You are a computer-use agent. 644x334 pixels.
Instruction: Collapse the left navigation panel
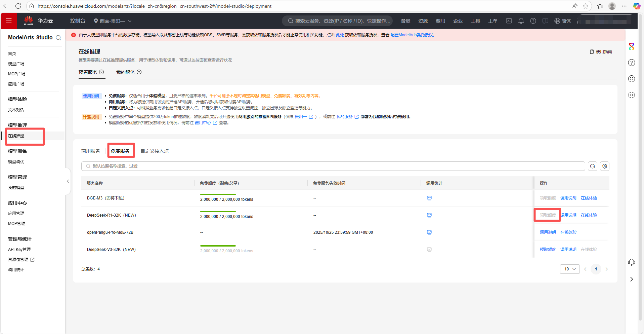coord(68,181)
